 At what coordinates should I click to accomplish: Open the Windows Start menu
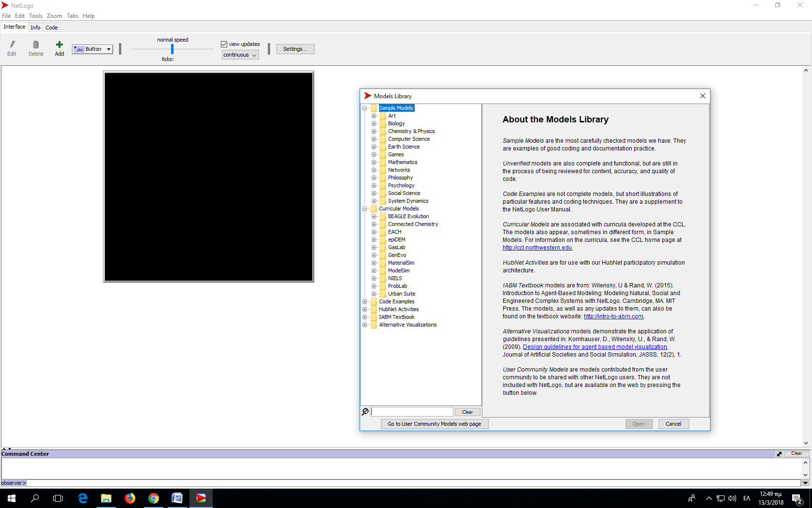tap(12, 498)
